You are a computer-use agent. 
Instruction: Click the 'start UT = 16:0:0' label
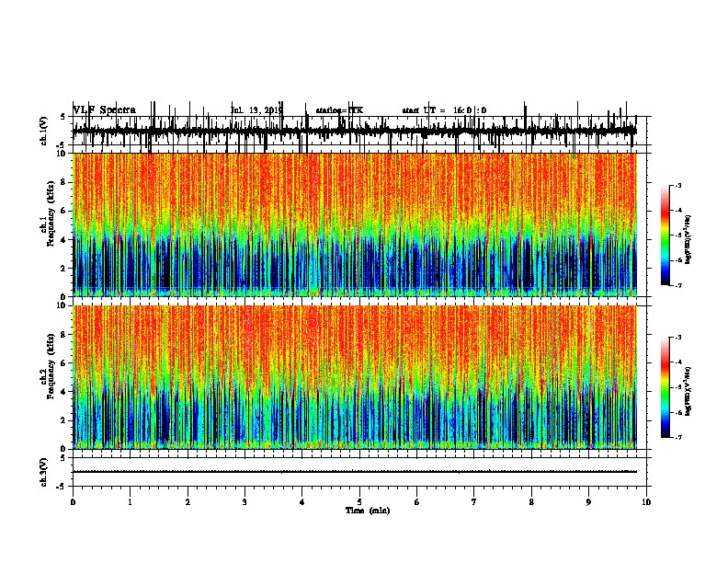(444, 110)
